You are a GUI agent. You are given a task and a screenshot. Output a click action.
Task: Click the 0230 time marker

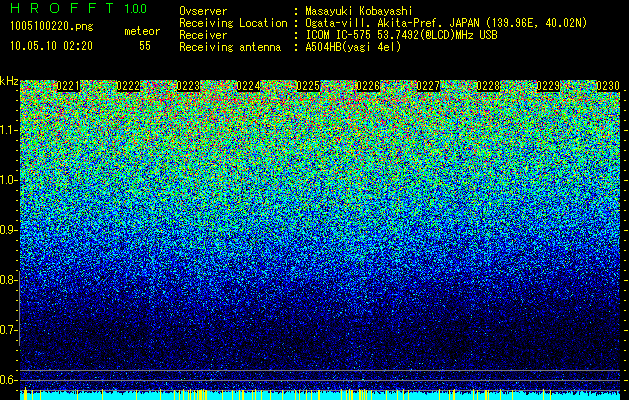coord(608,86)
